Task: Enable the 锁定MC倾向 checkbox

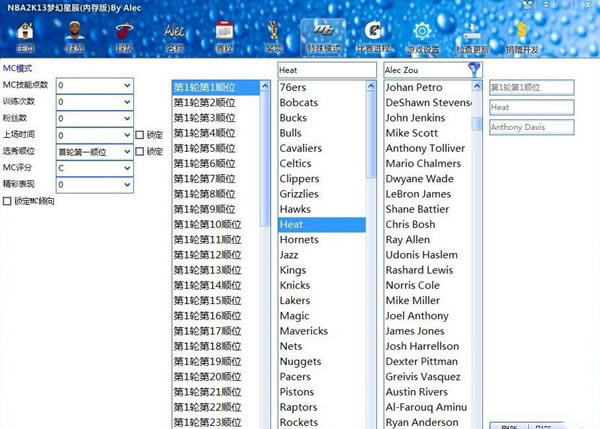Action: point(8,201)
